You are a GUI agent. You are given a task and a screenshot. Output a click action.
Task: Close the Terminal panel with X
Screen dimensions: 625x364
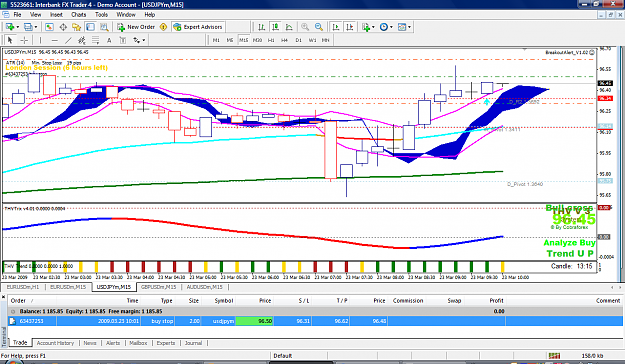tap(4, 297)
